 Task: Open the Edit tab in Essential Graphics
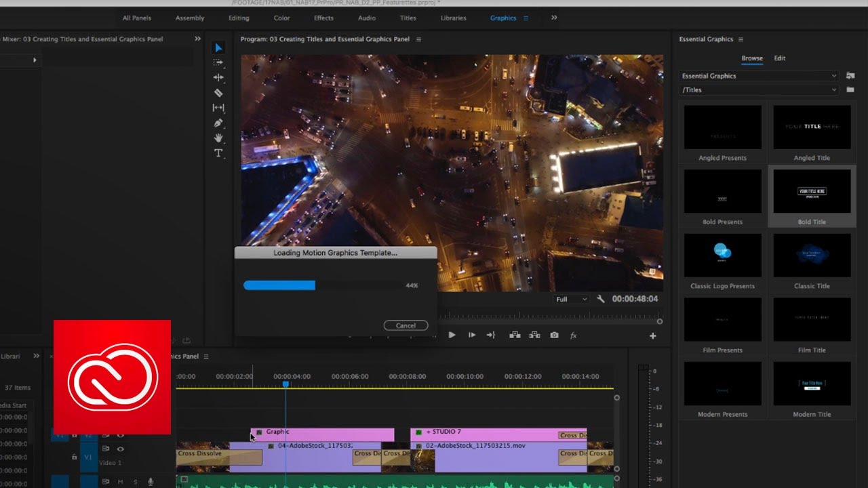780,58
